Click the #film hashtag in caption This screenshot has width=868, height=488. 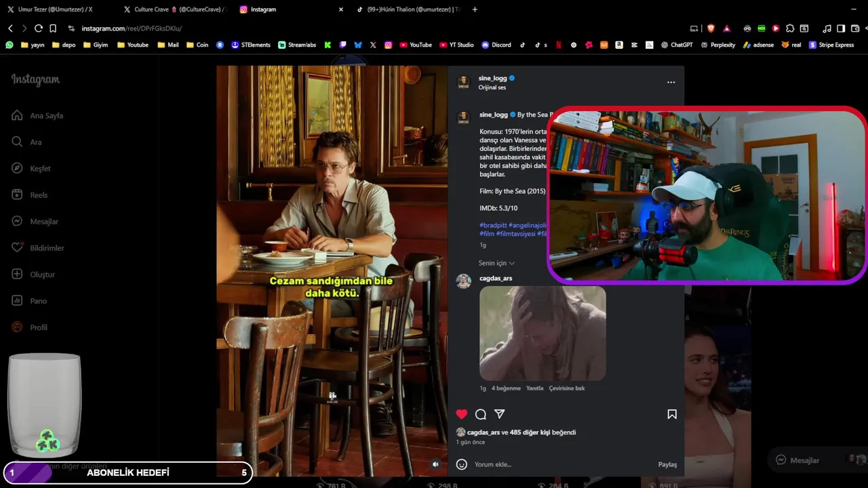(487, 234)
